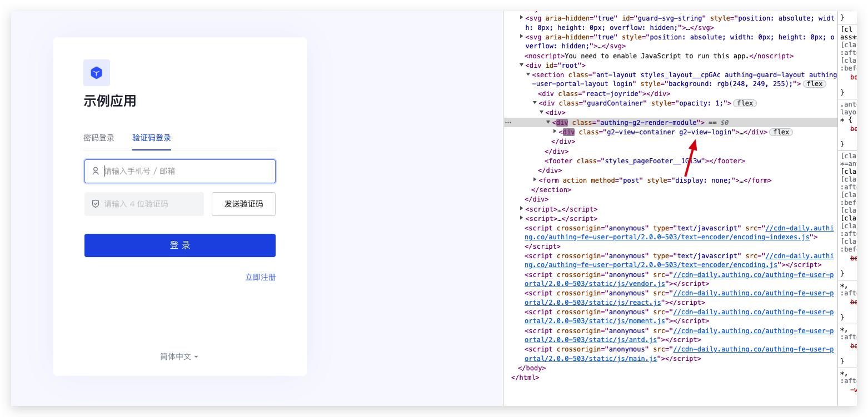Toggle flex badge on the guardContainer div
This screenshot has width=868, height=417.
[745, 103]
